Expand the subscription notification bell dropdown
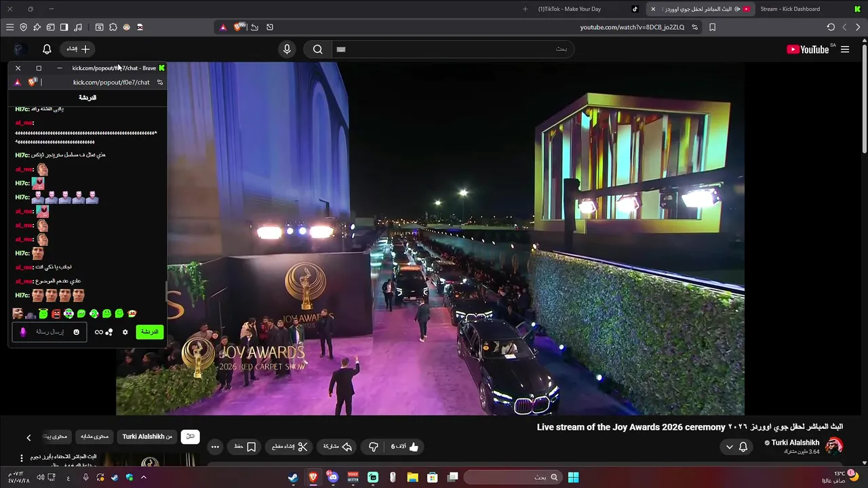This screenshot has height=488, width=868. point(737,447)
